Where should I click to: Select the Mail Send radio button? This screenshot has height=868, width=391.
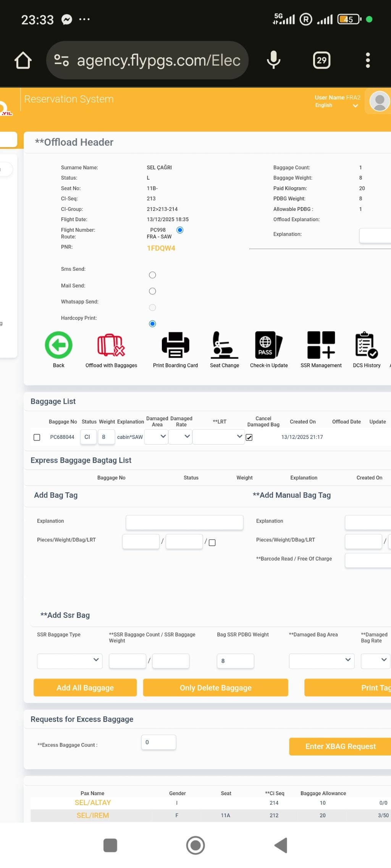coord(152,291)
